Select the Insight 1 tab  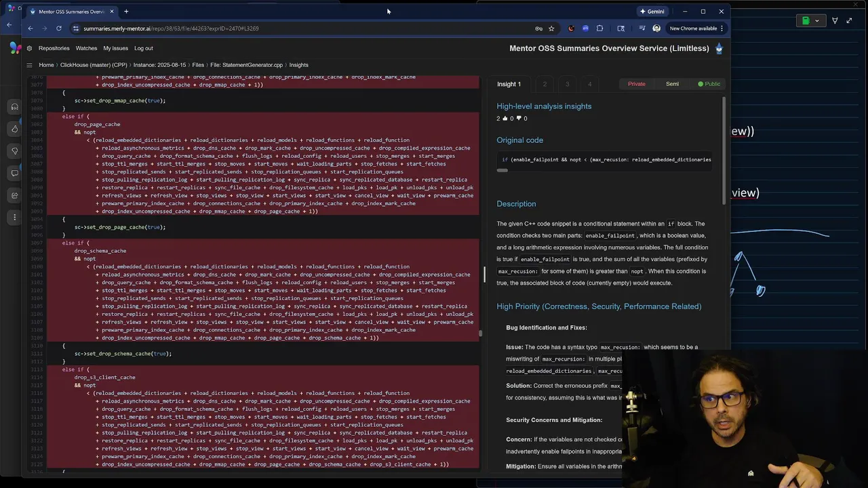point(509,84)
